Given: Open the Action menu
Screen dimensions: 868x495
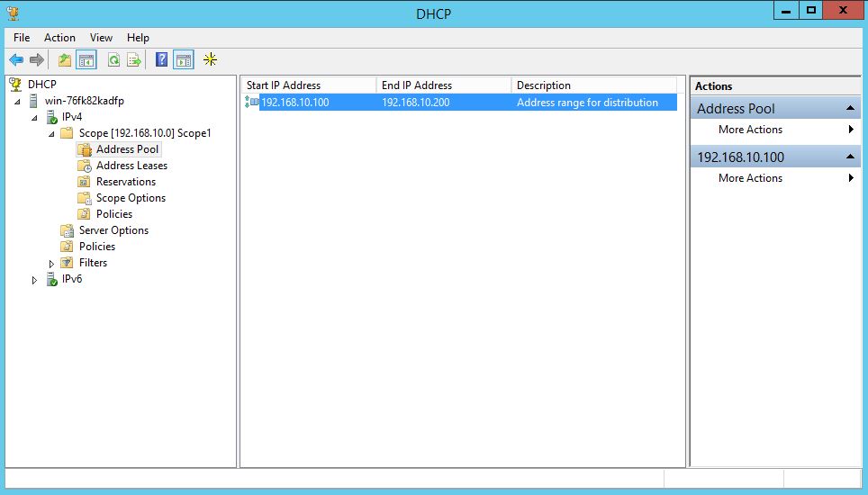Looking at the screenshot, I should (59, 38).
